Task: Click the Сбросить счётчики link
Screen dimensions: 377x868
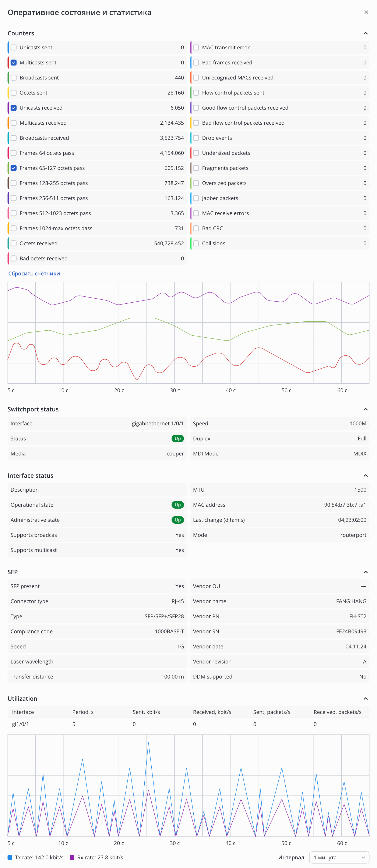Action: pos(34,274)
